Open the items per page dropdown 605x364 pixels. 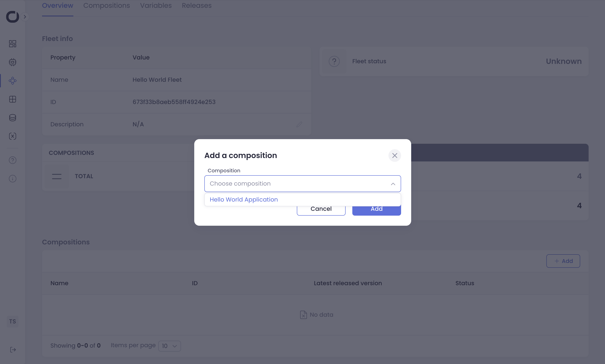[x=169, y=346]
